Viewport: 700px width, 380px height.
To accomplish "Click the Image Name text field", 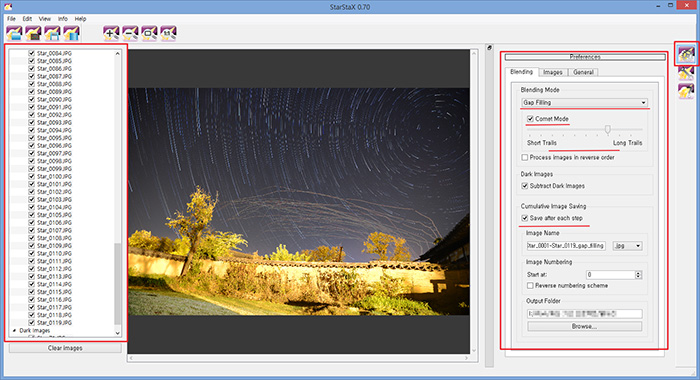I will point(566,246).
